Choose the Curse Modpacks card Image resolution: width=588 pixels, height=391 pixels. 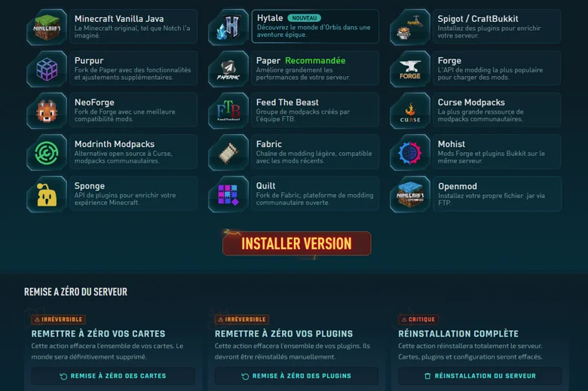click(x=497, y=110)
